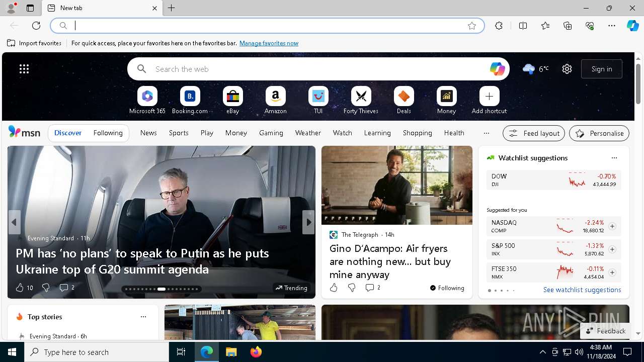Open the tab actions menu
The height and width of the screenshot is (362, 644).
click(30, 8)
